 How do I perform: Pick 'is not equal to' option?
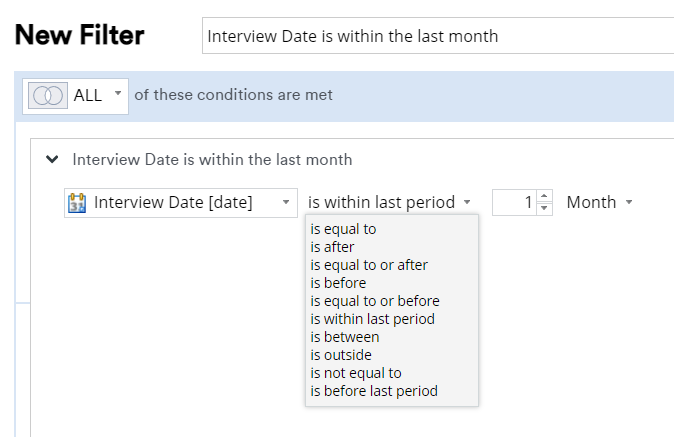tap(355, 373)
